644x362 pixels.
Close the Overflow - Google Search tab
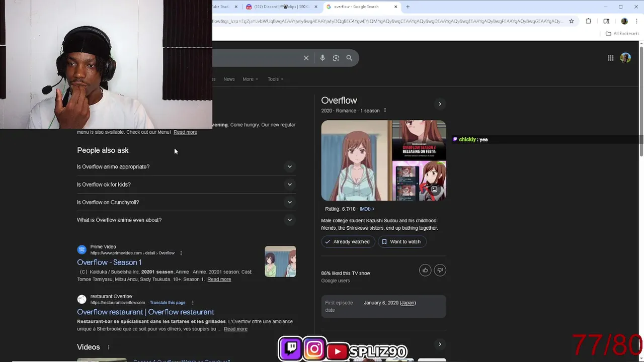click(x=395, y=7)
